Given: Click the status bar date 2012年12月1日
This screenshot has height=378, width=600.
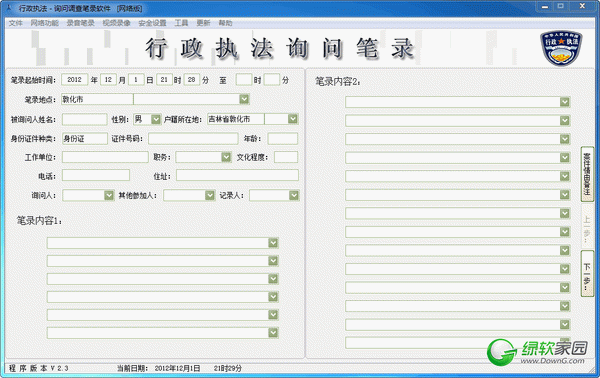Looking at the screenshot, I should click(x=177, y=368).
